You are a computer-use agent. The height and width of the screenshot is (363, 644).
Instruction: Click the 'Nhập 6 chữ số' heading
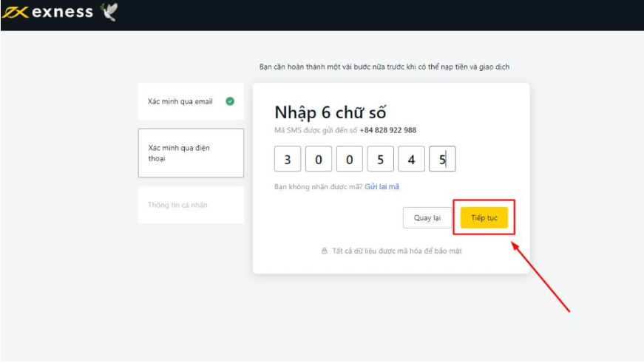[330, 112]
